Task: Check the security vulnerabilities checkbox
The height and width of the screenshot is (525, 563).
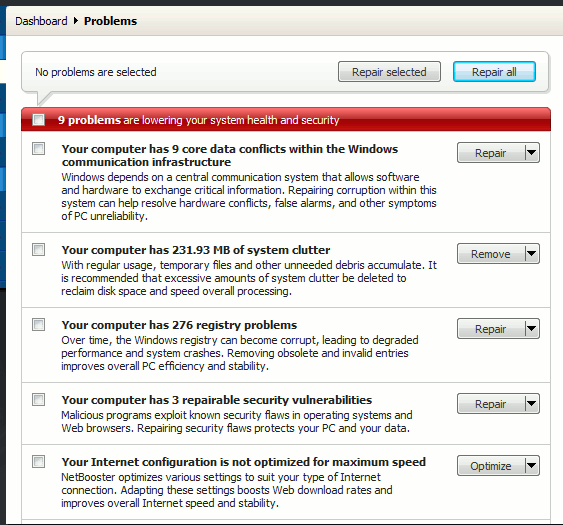Action: click(38, 399)
